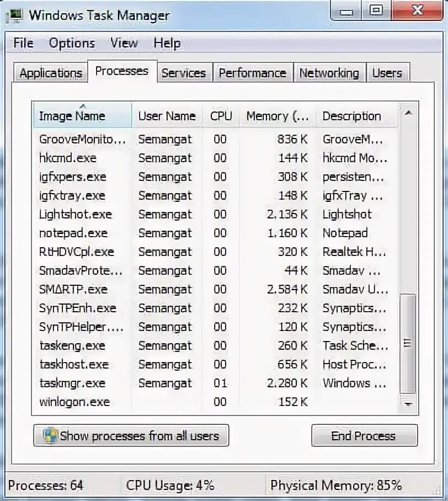Close the Windows Task Manager
Image resolution: width=448 pixels, height=501 pixels.
click(417, 11)
